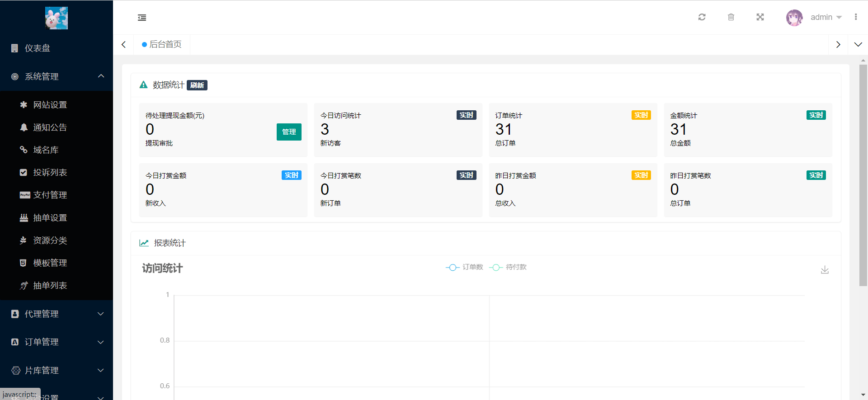
Task: Expand the 代理管理 menu group
Action: pos(57,314)
